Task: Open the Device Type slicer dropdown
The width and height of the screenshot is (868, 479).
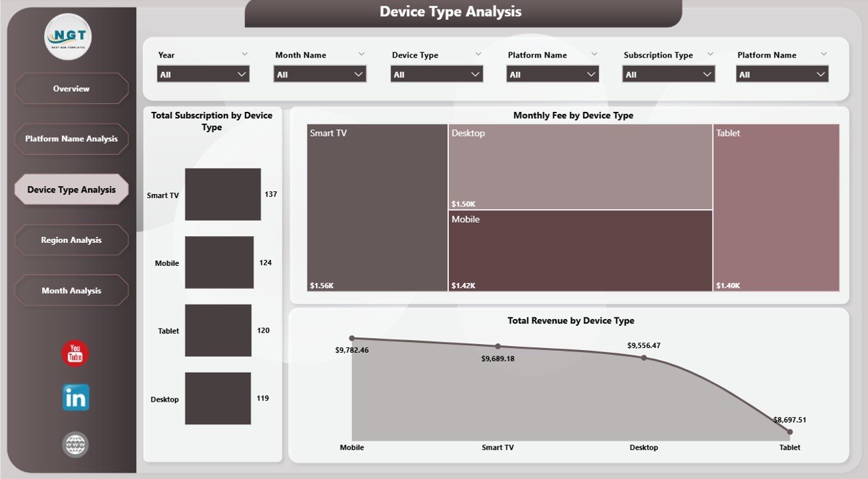Action: click(x=436, y=73)
